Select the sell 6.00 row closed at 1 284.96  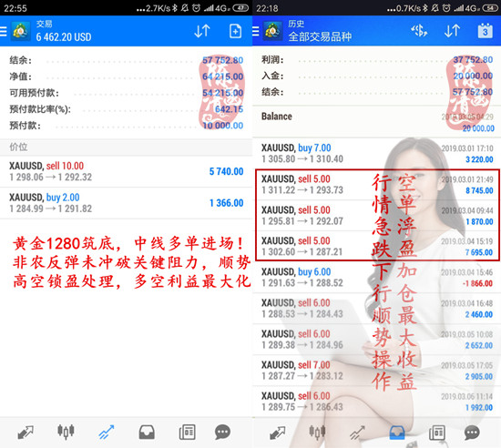click(x=377, y=339)
